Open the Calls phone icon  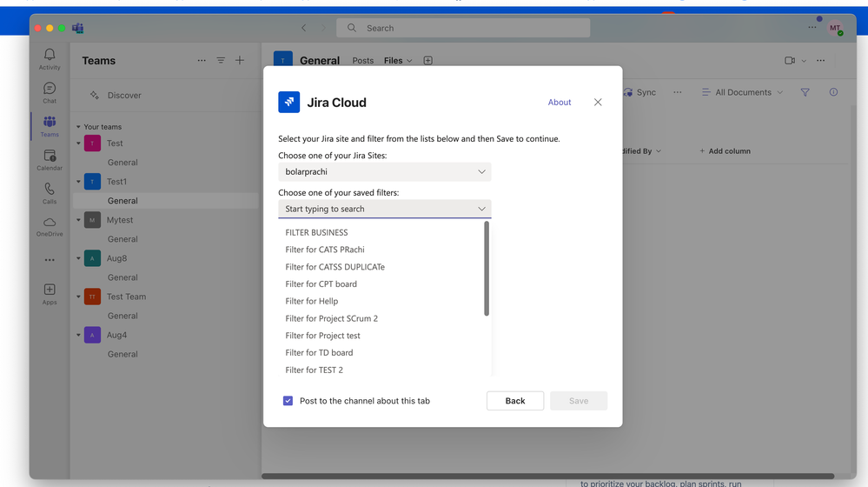[50, 189]
